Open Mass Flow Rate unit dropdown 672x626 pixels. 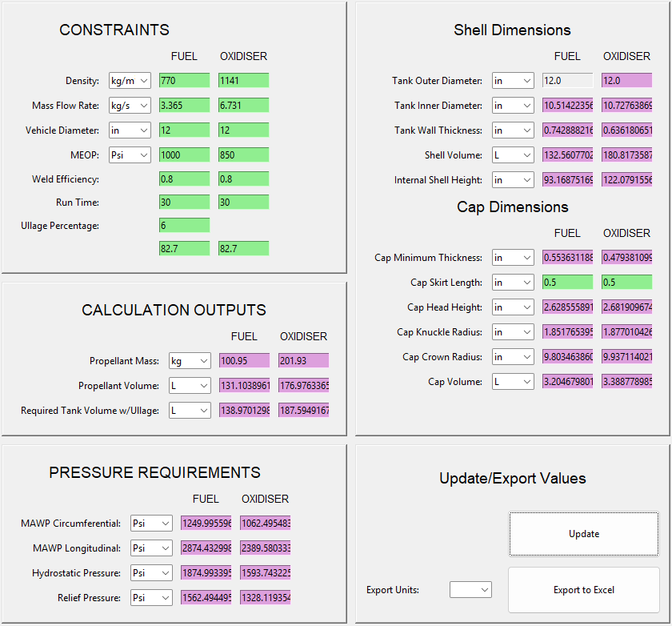point(130,106)
